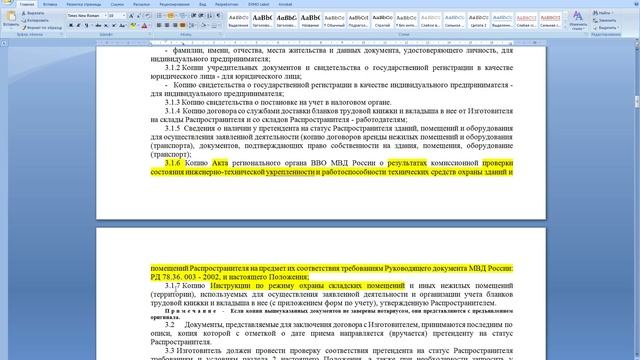Viewport: 640px width, 360px height.
Task: Switch to the Вставка ribbon tab
Action: [x=50, y=4]
